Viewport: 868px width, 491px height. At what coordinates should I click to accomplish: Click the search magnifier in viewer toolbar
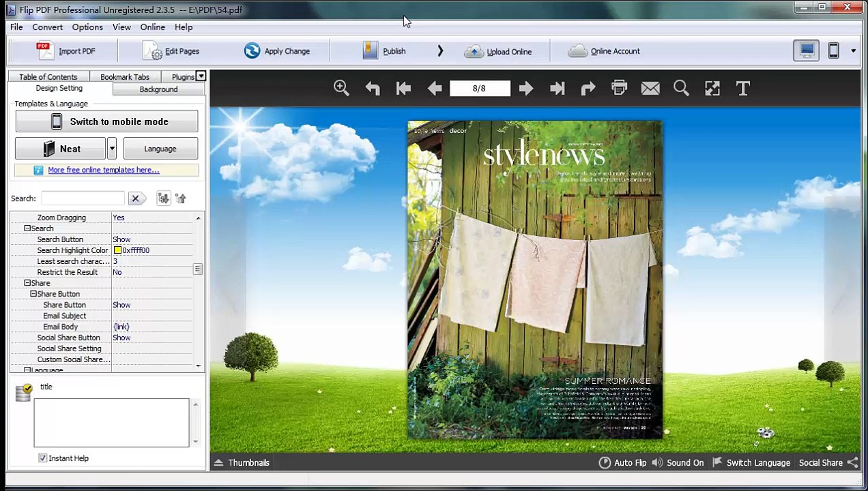[x=681, y=88]
